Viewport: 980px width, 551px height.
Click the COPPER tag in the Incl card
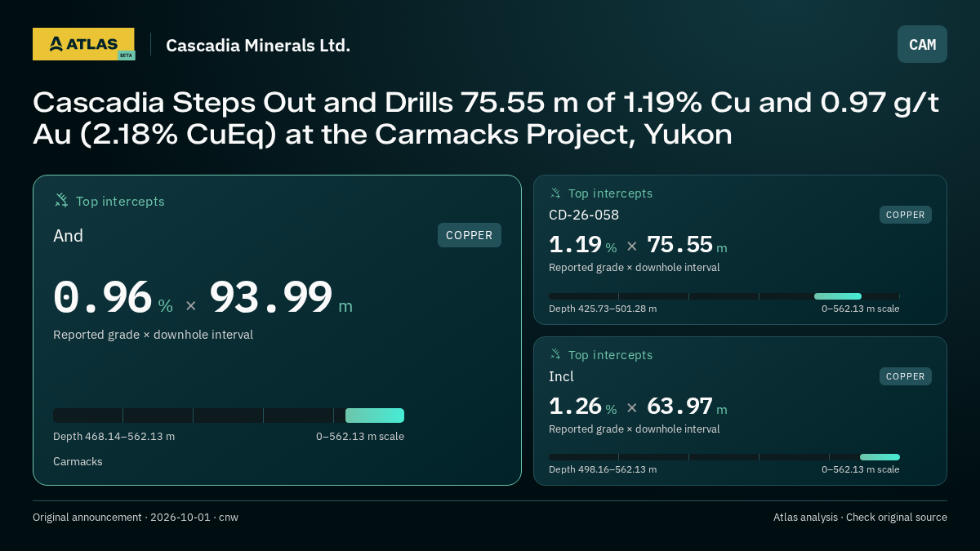906,376
